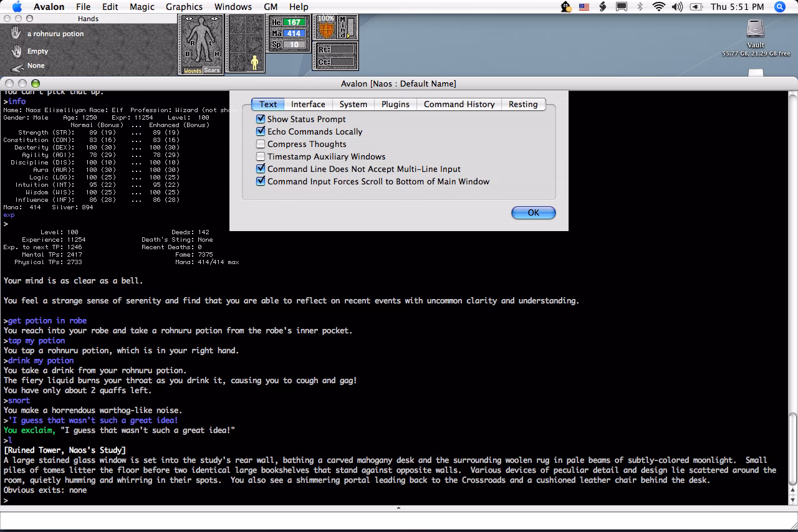Click the Wi-Fi status icon

658,7
